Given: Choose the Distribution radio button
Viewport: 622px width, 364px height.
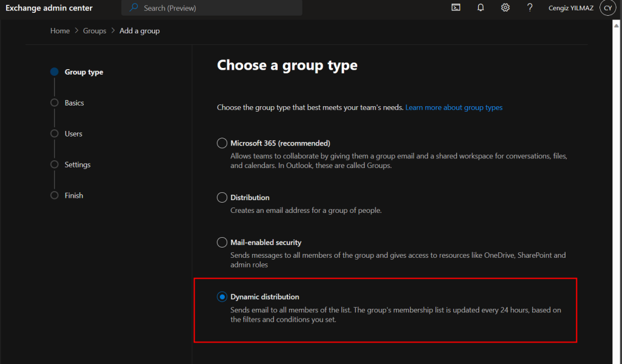Looking at the screenshot, I should tap(222, 197).
